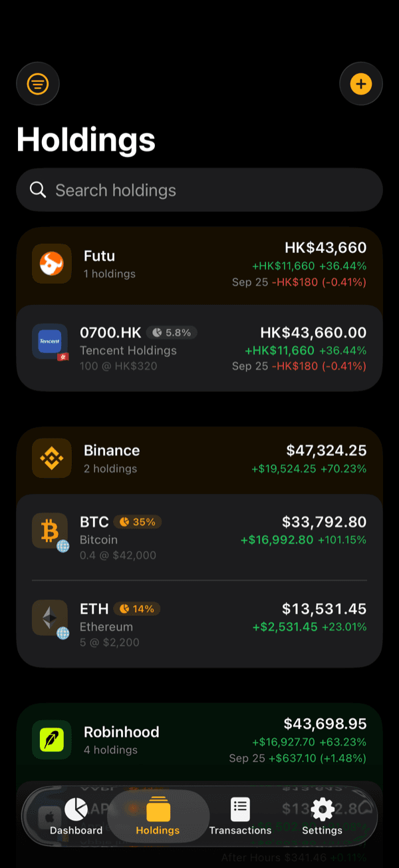
Task: Select the Holdings tab
Action: [158, 817]
